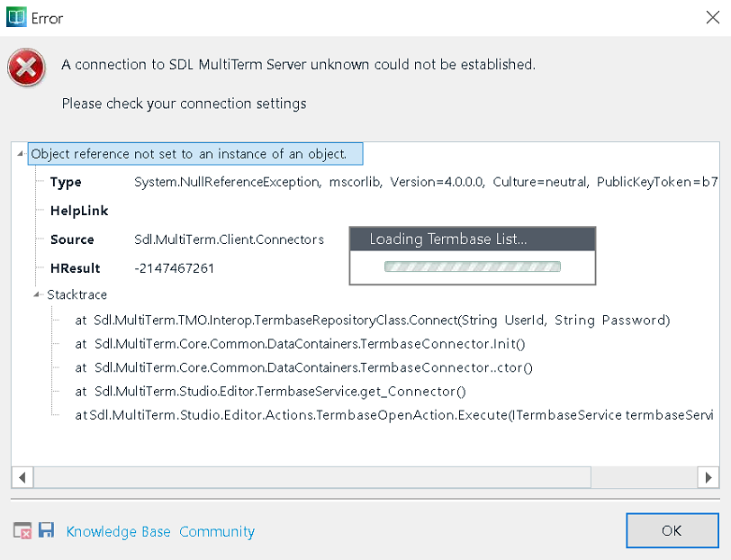Select the TermbaseConnector..ctor() stack trace line
The height and width of the screenshot is (560, 731).
point(304,368)
